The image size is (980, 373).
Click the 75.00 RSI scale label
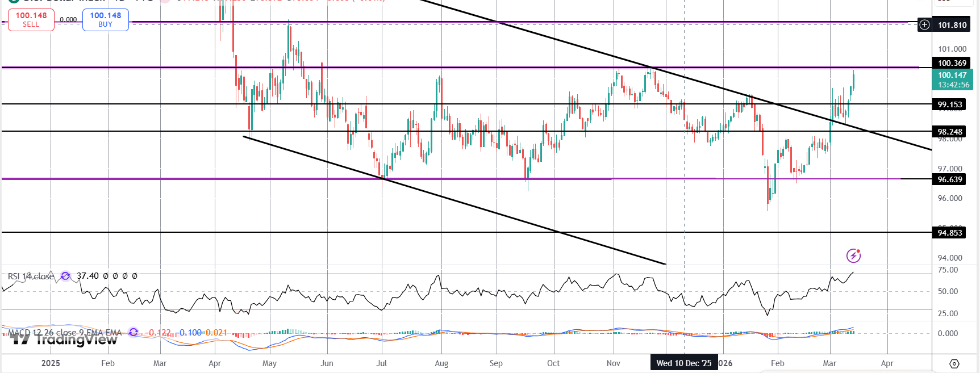[948, 270]
